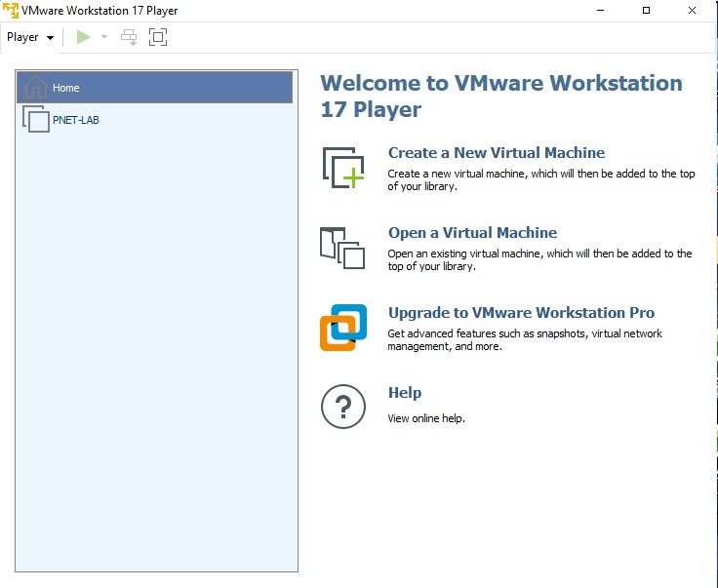Click the Create New Virtual Machine icon
The image size is (718, 588).
tap(342, 169)
